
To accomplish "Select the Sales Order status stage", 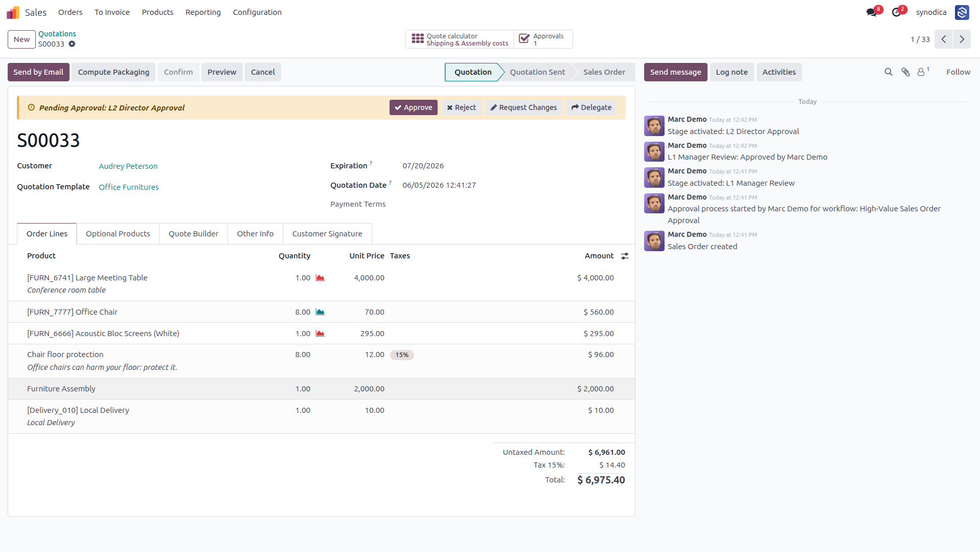I will (x=604, y=72).
